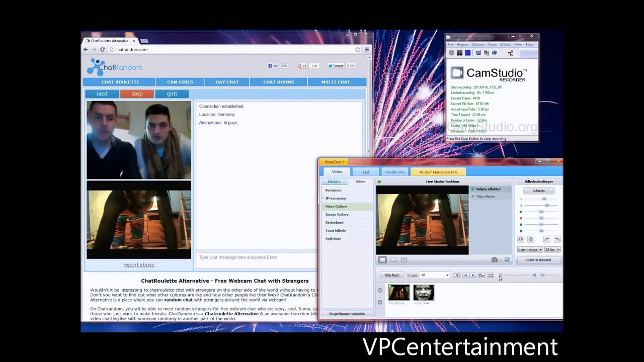Go back in Chrome browser
The height and width of the screenshot is (362, 644).
tap(86, 49)
